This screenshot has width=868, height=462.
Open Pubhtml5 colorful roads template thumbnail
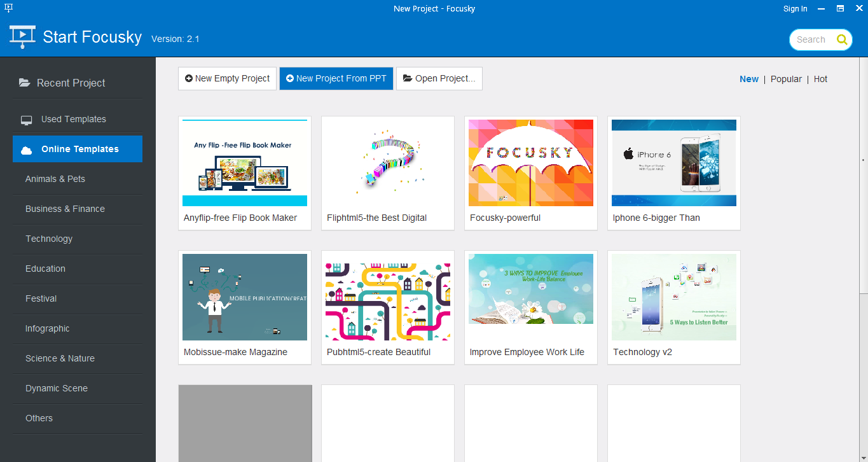tap(388, 297)
